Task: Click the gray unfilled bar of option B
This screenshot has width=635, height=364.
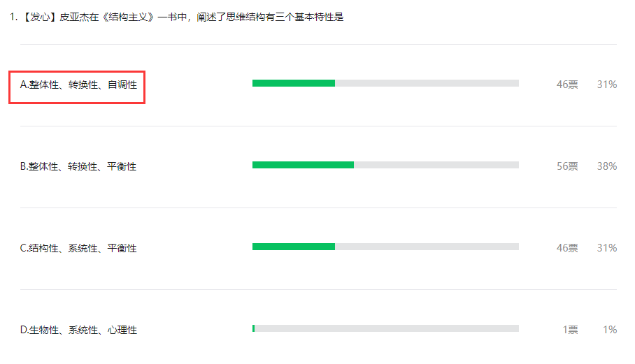Action: (x=436, y=165)
